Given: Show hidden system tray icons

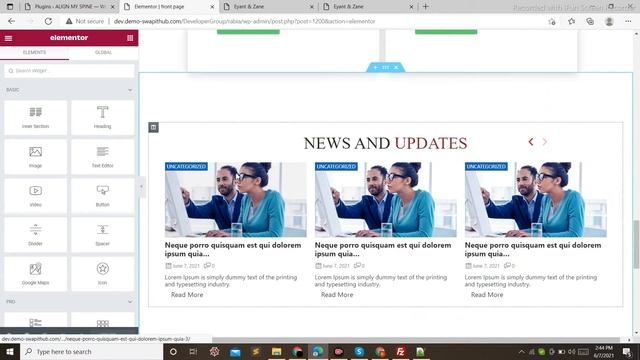Looking at the screenshot, I should click(x=521, y=351).
